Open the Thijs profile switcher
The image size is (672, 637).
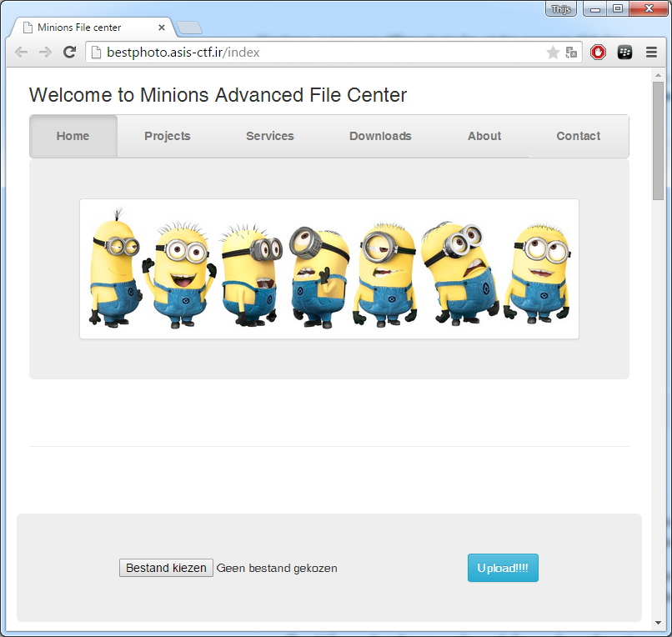tap(561, 9)
